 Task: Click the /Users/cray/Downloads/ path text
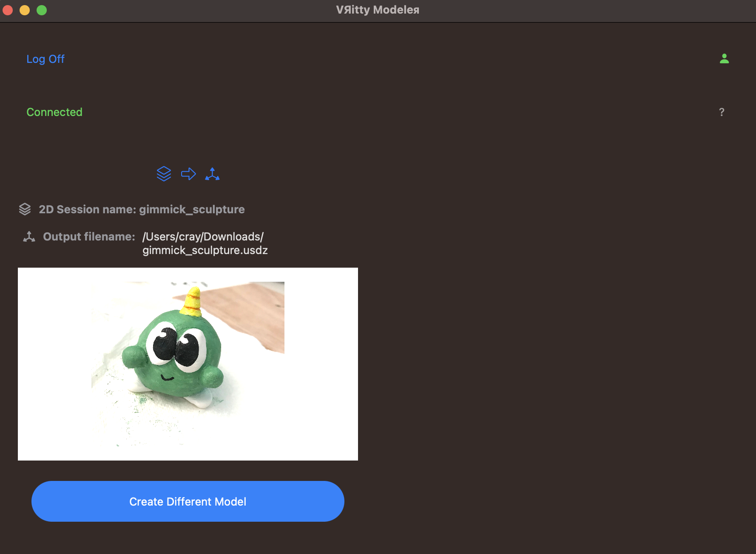pyautogui.click(x=203, y=237)
